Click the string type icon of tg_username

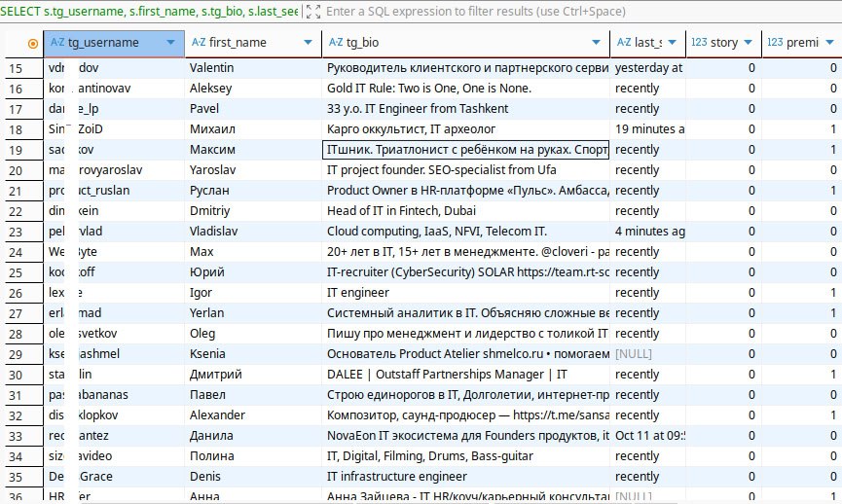[x=56, y=43]
